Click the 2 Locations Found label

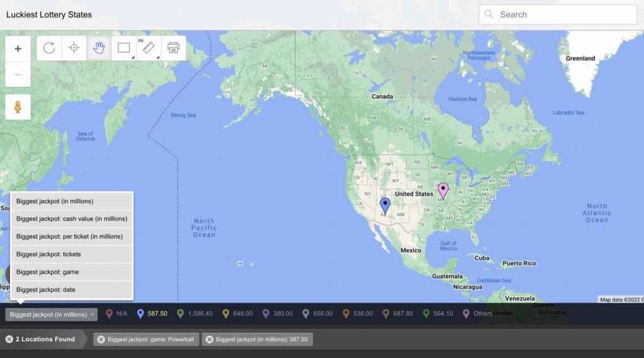pos(45,339)
